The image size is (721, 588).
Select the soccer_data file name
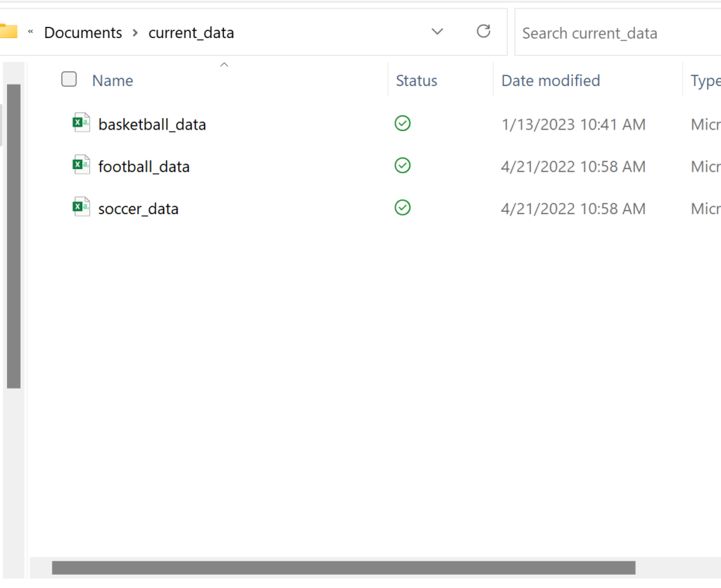(139, 208)
